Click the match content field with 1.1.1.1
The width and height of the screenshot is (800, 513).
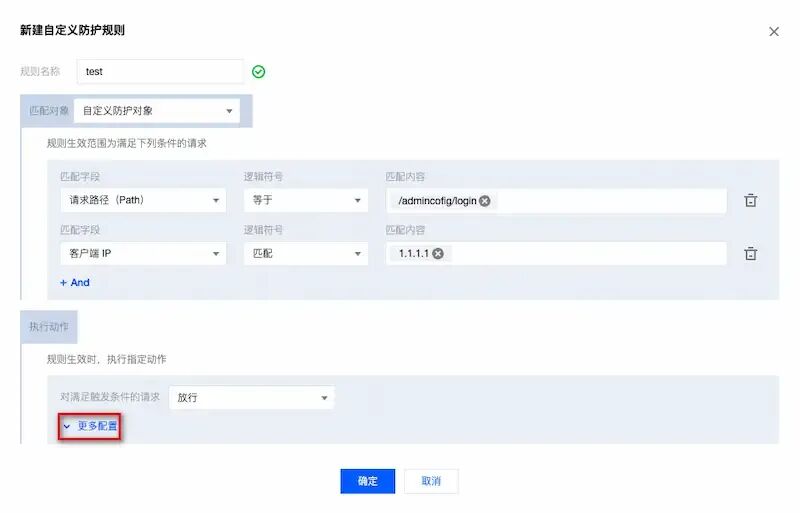(x=556, y=254)
